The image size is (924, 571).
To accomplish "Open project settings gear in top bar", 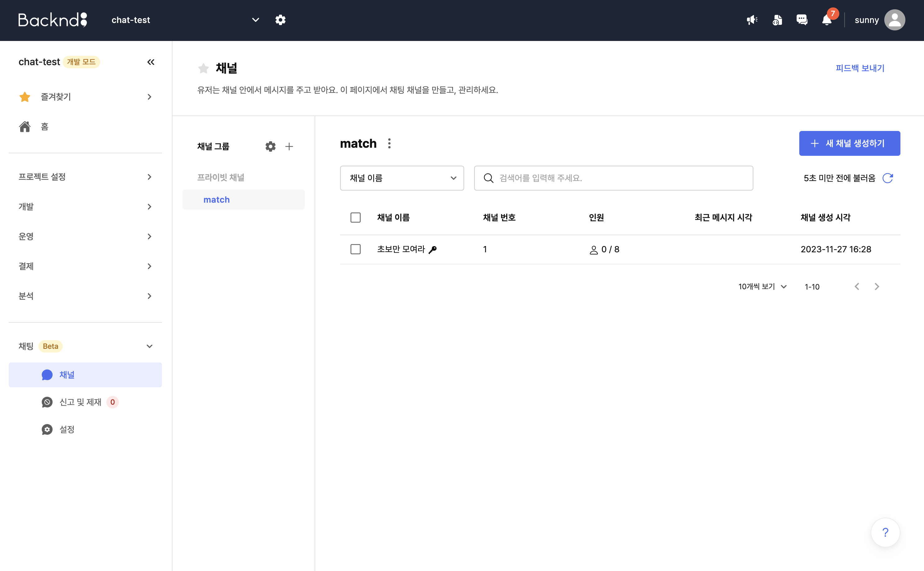I will pos(280,20).
